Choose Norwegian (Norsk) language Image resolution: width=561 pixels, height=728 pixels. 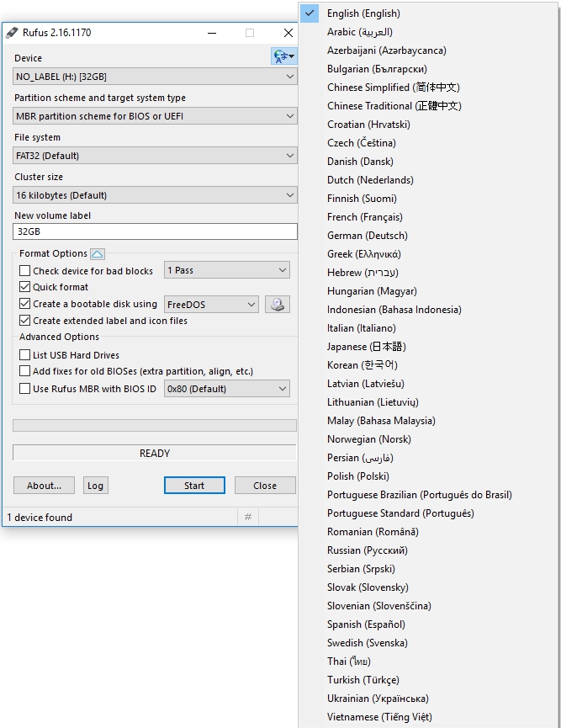coord(428,439)
